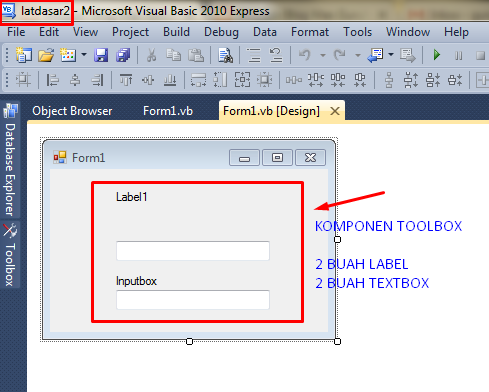Viewport: 489px width, 392px height.
Task: Open the Data menu
Action: [265, 32]
